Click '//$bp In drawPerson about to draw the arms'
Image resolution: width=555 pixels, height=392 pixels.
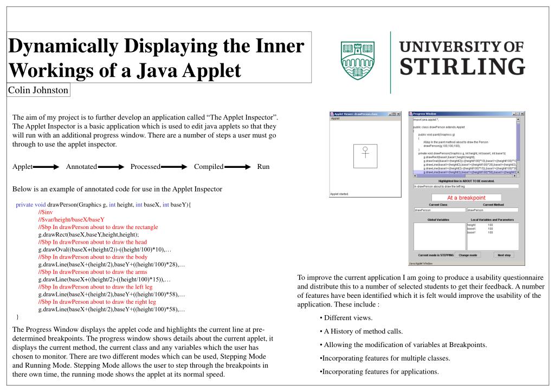92,272
